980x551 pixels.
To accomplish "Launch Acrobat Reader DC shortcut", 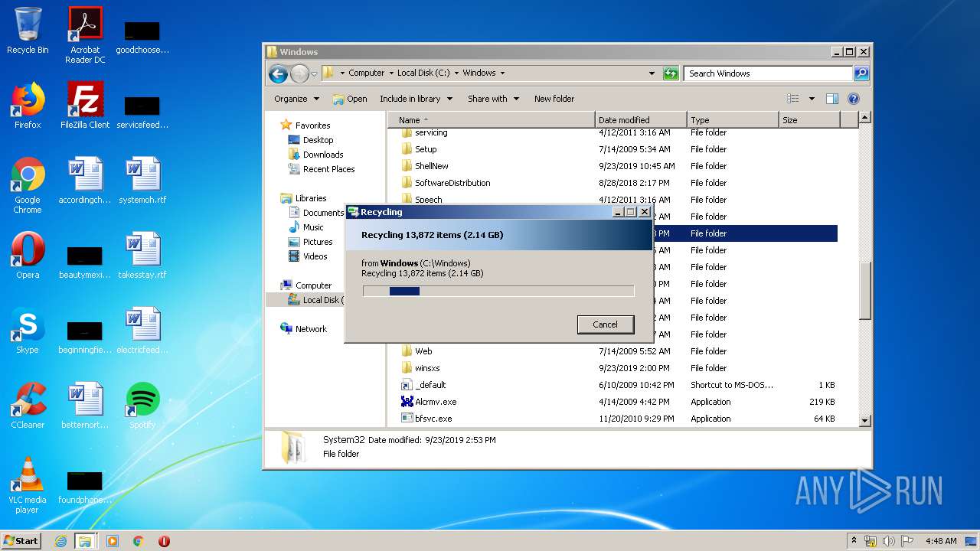I will 85,35.
